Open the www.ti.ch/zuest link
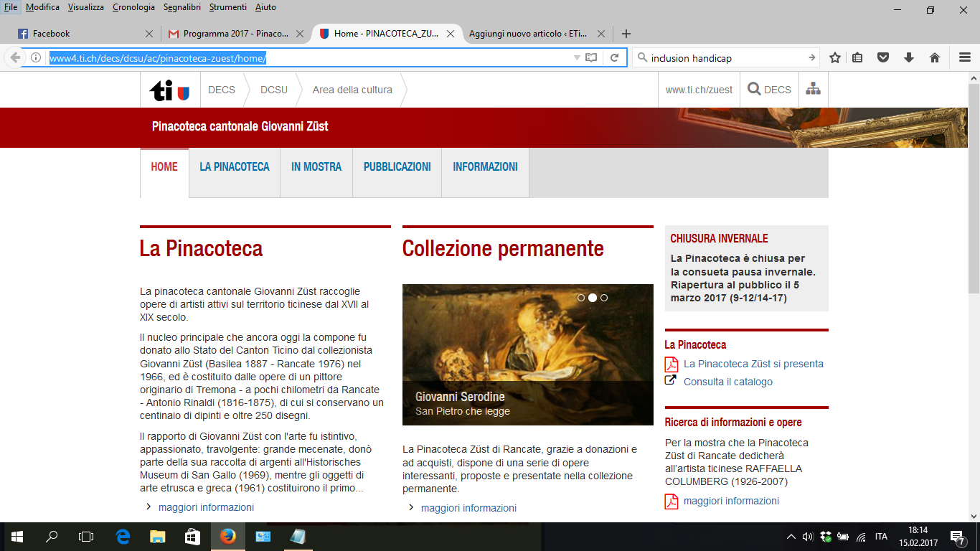The width and height of the screenshot is (980, 551). 699,90
